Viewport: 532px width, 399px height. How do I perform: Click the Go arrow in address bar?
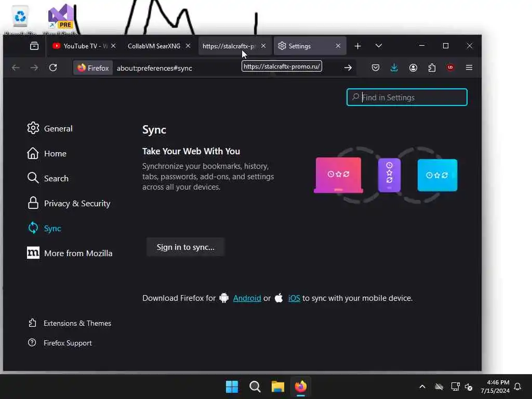(x=348, y=68)
